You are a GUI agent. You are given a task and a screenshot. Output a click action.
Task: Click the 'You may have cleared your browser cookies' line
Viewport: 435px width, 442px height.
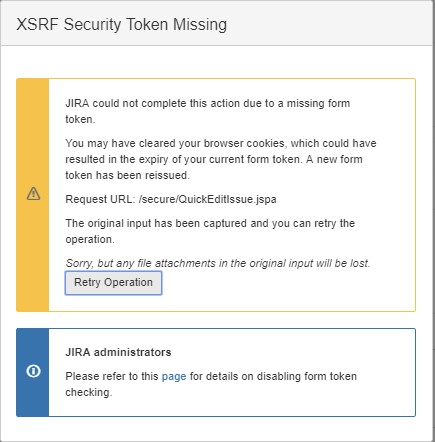click(221, 143)
